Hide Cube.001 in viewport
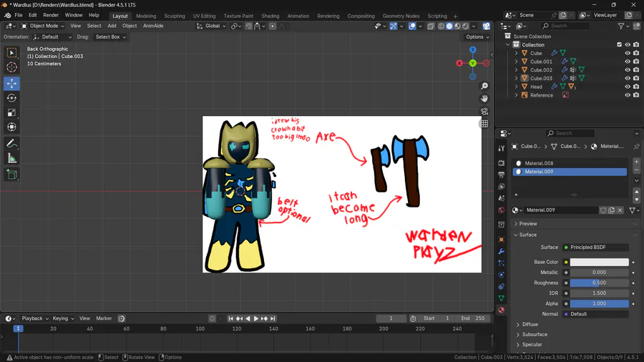 628,62
